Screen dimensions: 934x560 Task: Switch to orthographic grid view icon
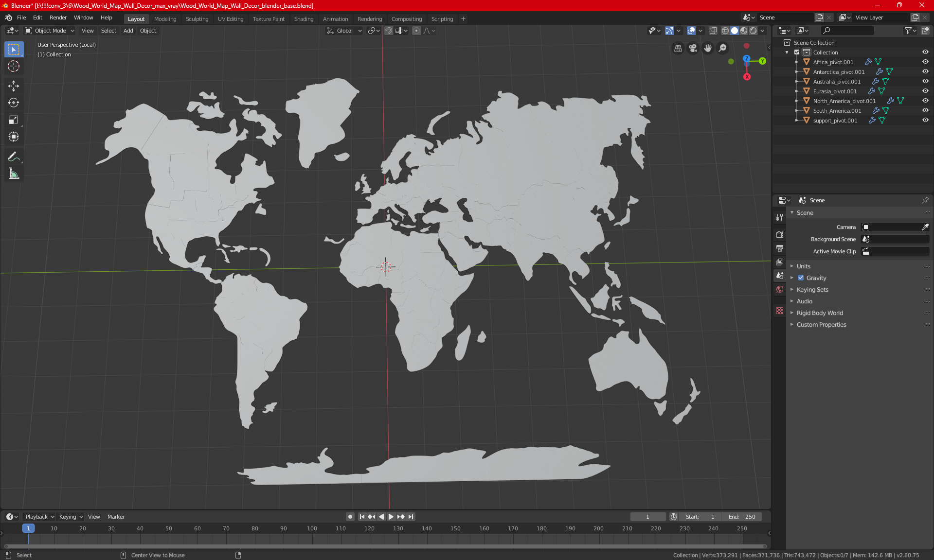(678, 48)
